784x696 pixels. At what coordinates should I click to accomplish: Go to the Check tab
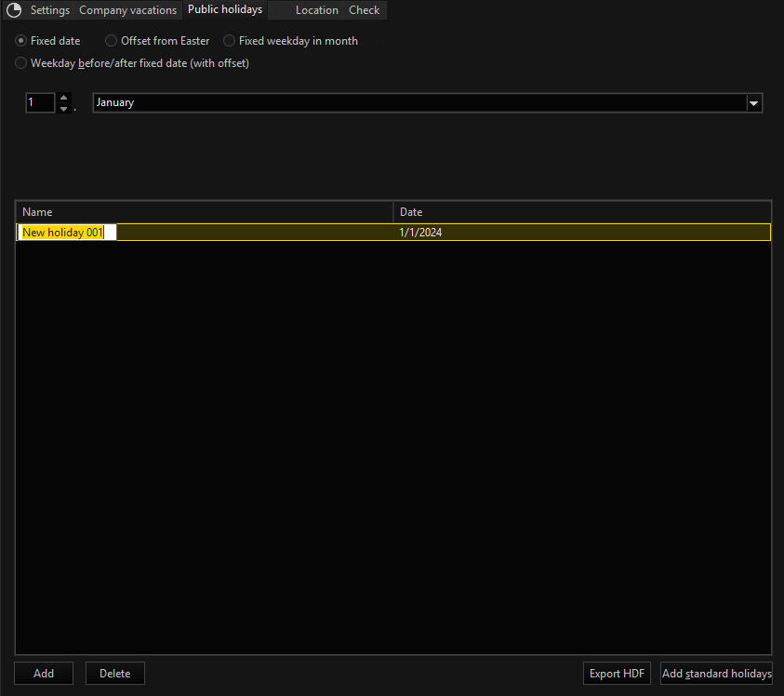coord(364,10)
